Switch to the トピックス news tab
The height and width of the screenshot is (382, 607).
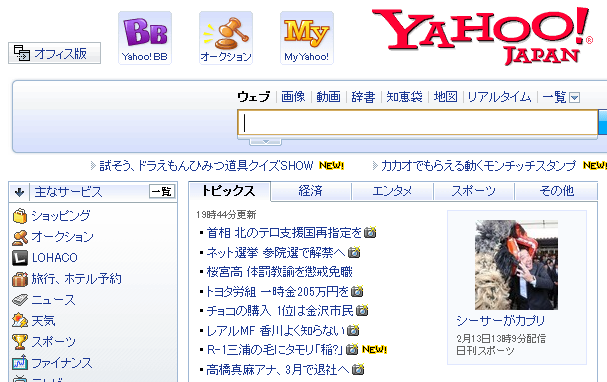pos(229,191)
